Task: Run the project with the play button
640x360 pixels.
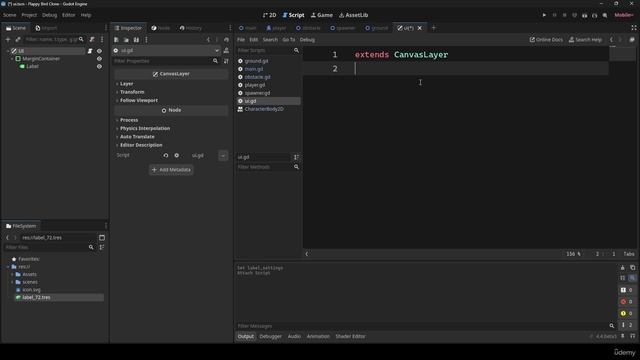Action: click(544, 15)
